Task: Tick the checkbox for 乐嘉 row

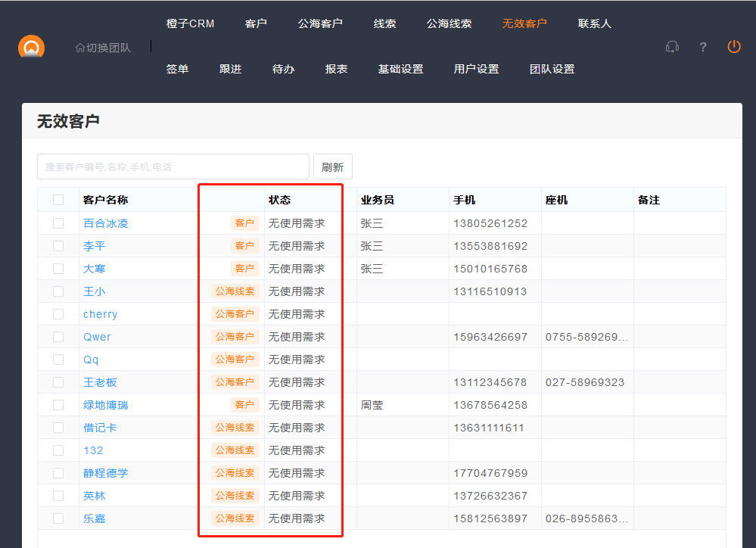Action: pos(58,518)
